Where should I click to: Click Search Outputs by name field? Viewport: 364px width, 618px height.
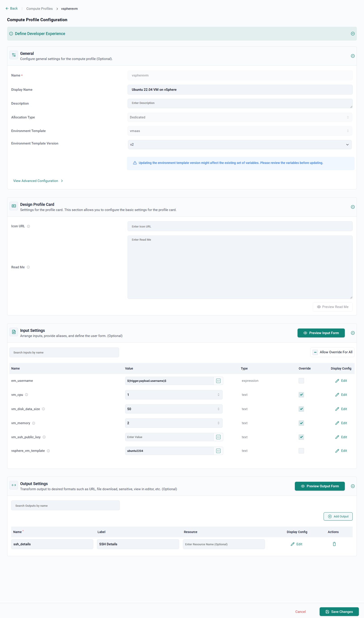pos(66,506)
